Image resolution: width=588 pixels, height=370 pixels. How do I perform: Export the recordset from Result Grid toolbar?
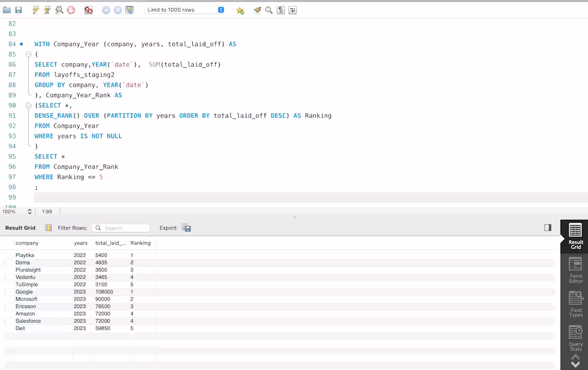pyautogui.click(x=186, y=227)
